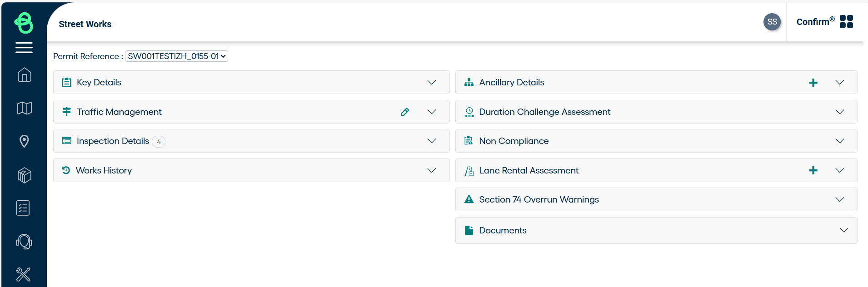
Task: Open the tools wrench sidebar icon
Action: (23, 274)
